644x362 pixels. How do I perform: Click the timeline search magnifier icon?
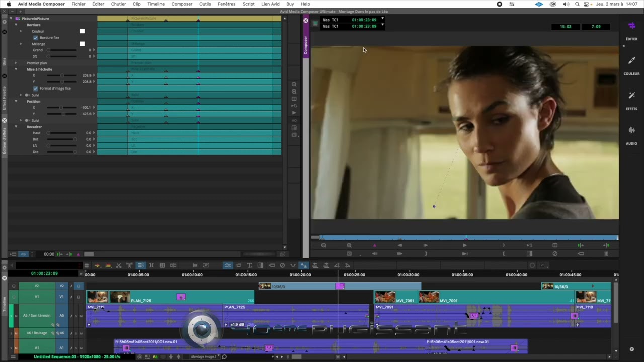(224, 357)
